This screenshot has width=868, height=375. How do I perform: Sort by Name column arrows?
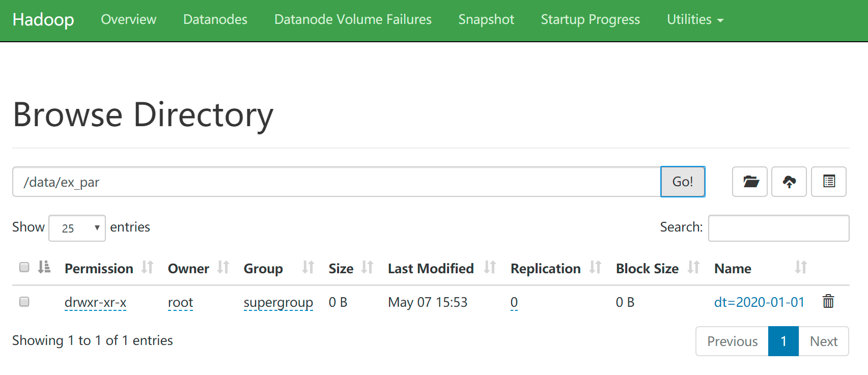801,267
